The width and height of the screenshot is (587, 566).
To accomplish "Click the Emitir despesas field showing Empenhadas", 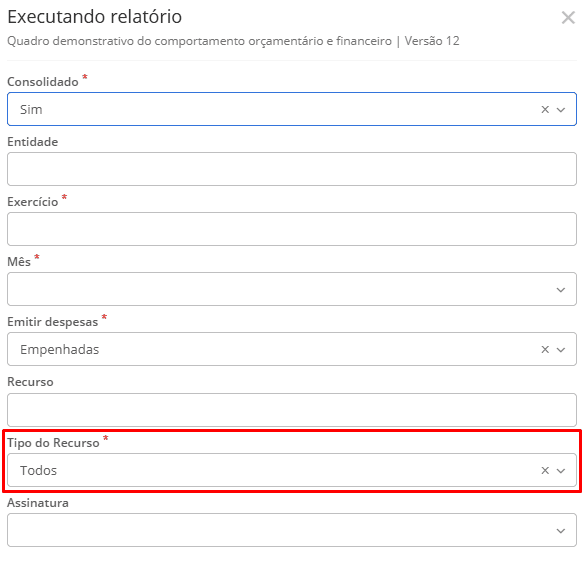I will coord(292,349).
